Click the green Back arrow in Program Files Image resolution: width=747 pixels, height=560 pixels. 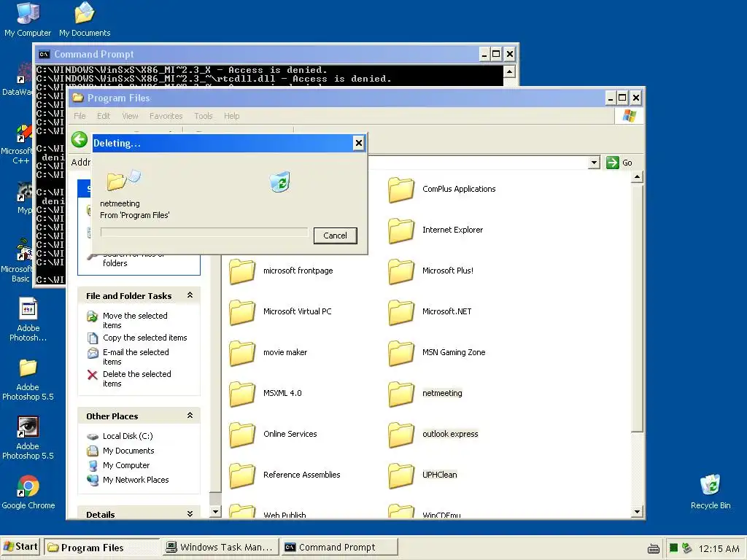point(80,139)
